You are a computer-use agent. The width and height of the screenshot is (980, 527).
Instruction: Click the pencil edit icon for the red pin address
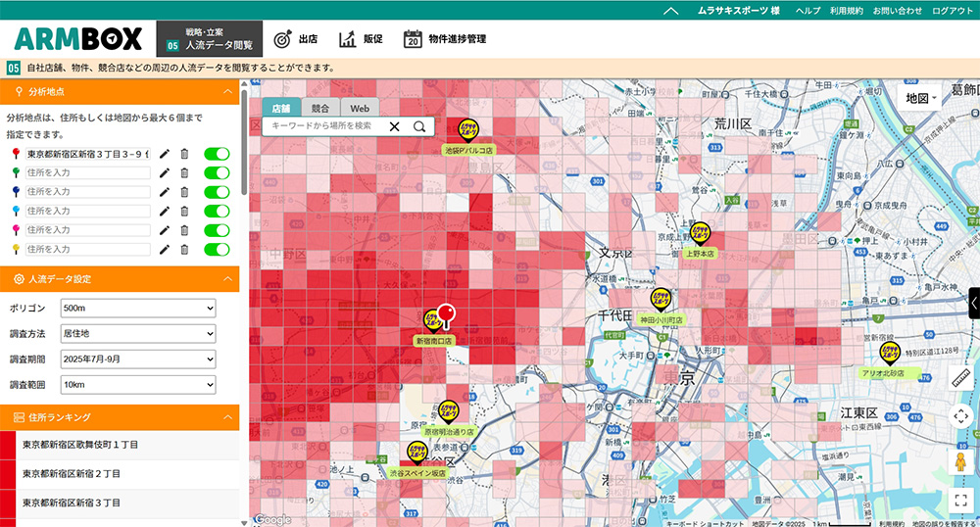point(165,154)
